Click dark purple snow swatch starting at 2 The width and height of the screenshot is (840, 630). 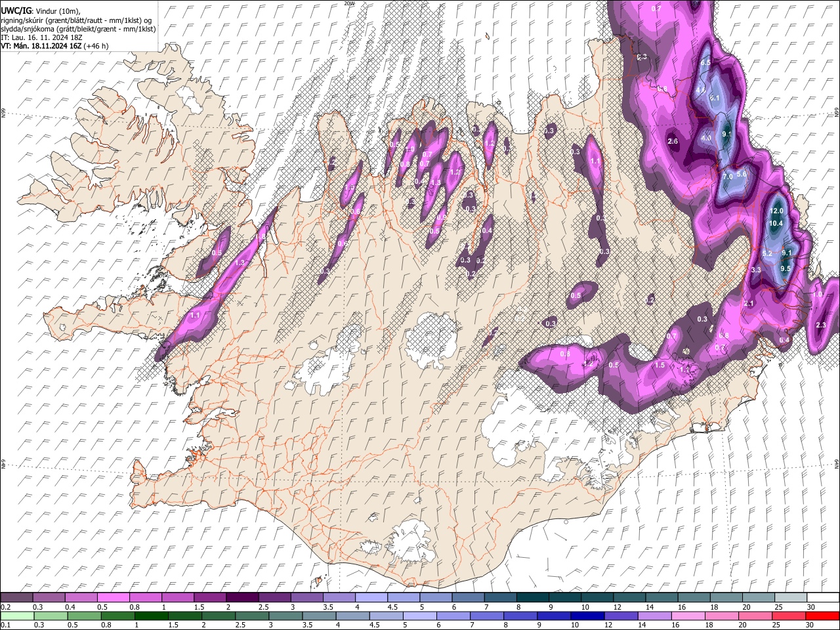[x=242, y=597]
